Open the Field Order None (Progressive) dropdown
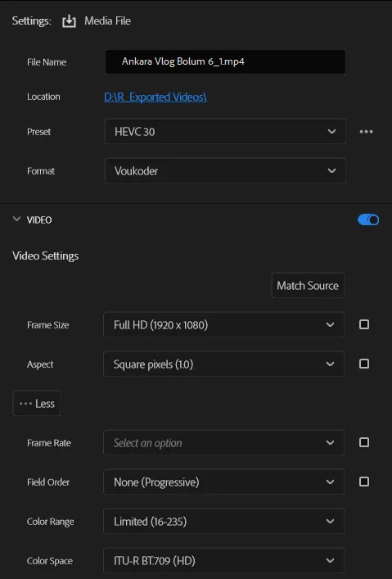This screenshot has height=579, width=392. click(223, 482)
